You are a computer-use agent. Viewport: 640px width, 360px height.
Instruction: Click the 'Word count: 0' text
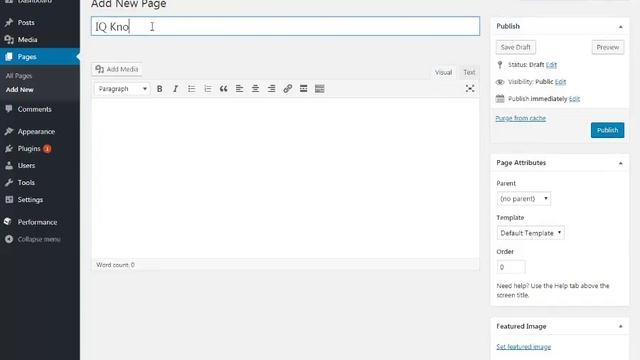pos(116,265)
